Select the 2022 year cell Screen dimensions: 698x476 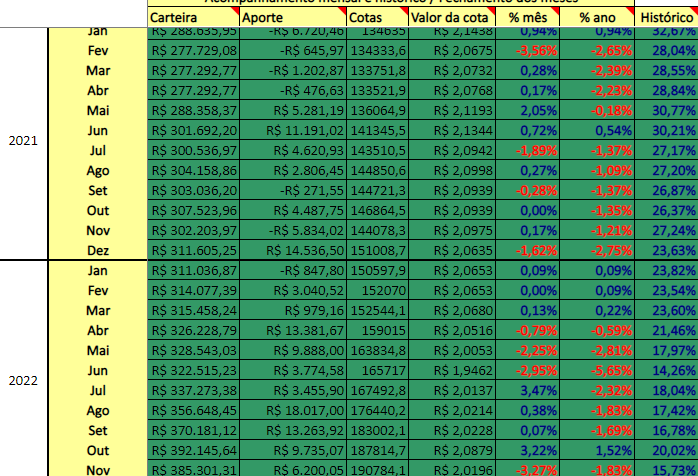23,381
